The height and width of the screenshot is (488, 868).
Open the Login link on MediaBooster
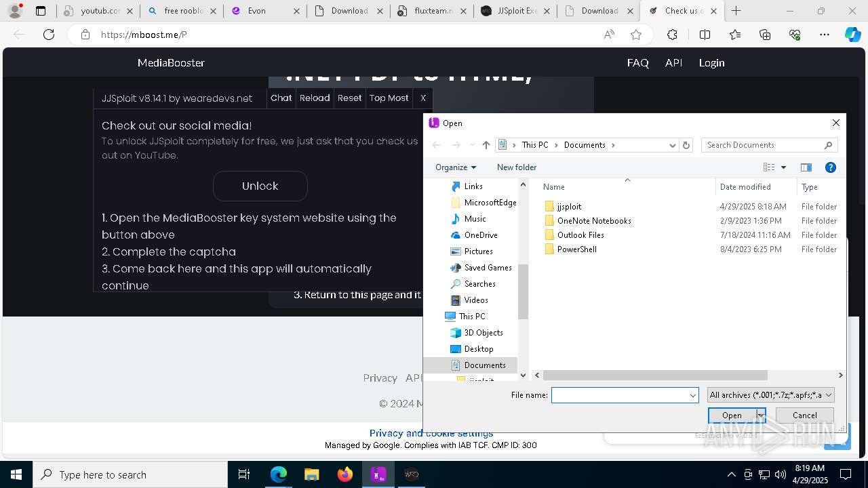coord(712,62)
